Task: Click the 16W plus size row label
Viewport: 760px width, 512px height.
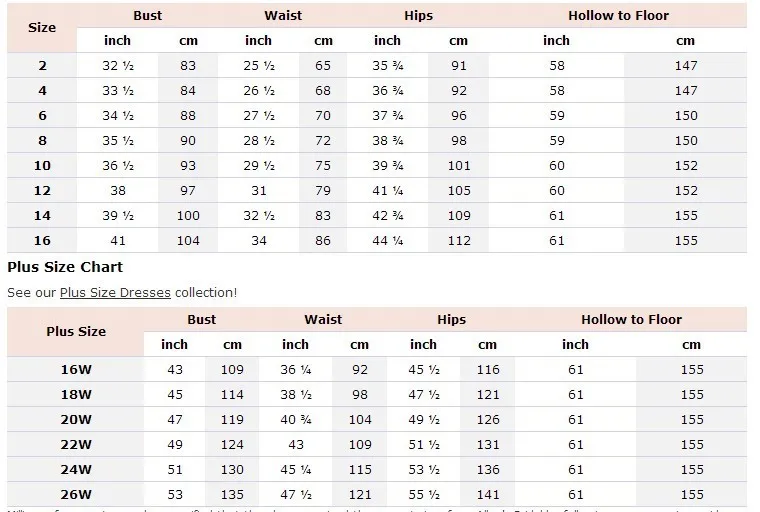Action: pyautogui.click(x=76, y=369)
